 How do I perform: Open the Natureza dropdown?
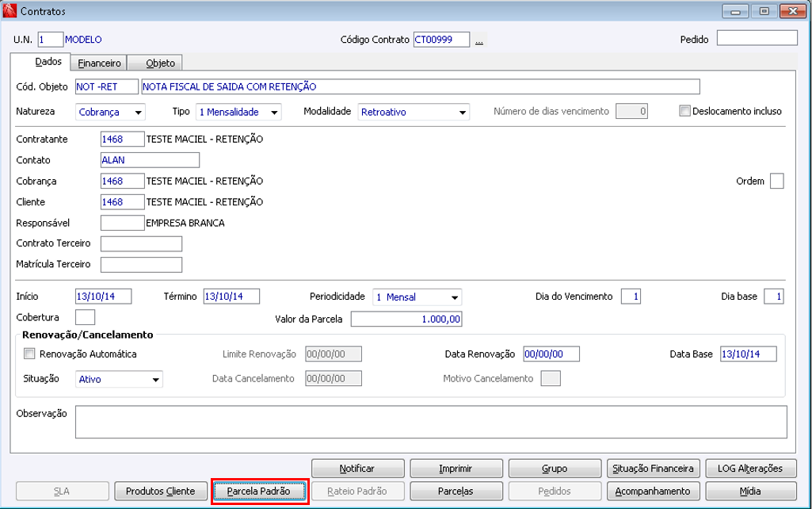(x=110, y=112)
